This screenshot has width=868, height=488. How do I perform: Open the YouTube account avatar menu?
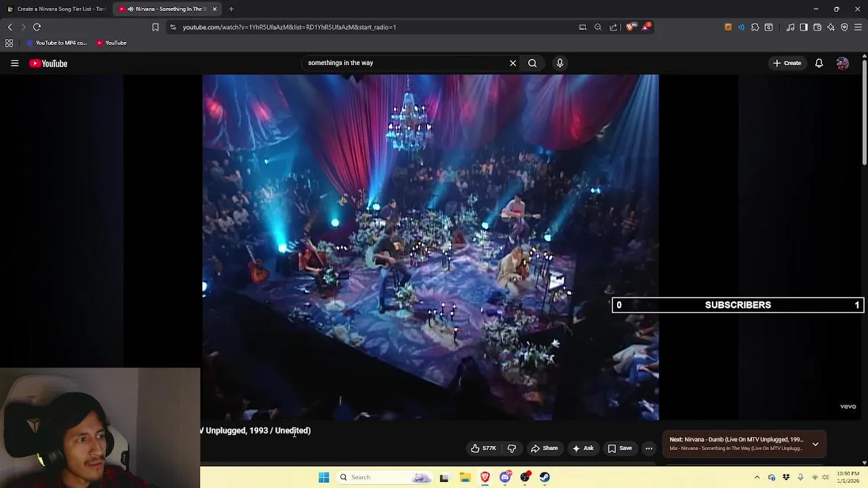click(842, 63)
